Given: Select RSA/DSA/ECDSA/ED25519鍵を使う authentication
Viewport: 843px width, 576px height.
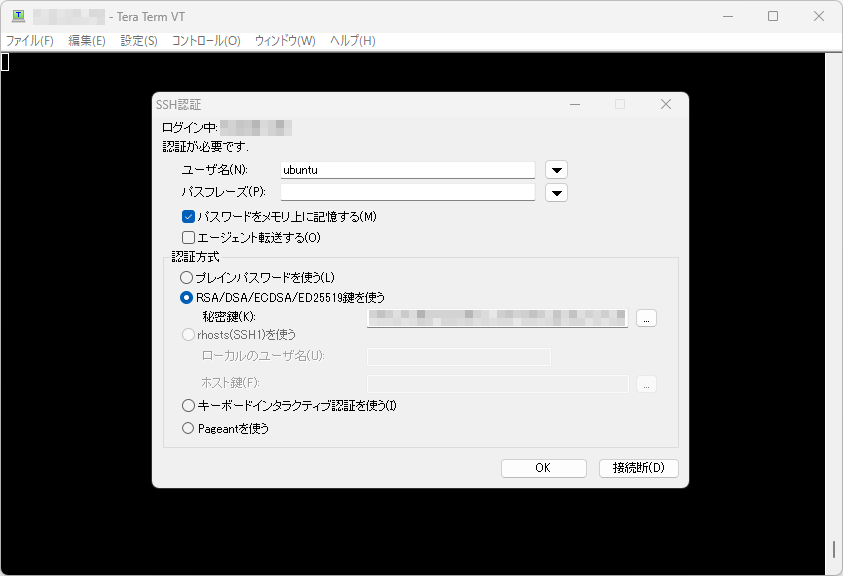Looking at the screenshot, I should click(187, 297).
